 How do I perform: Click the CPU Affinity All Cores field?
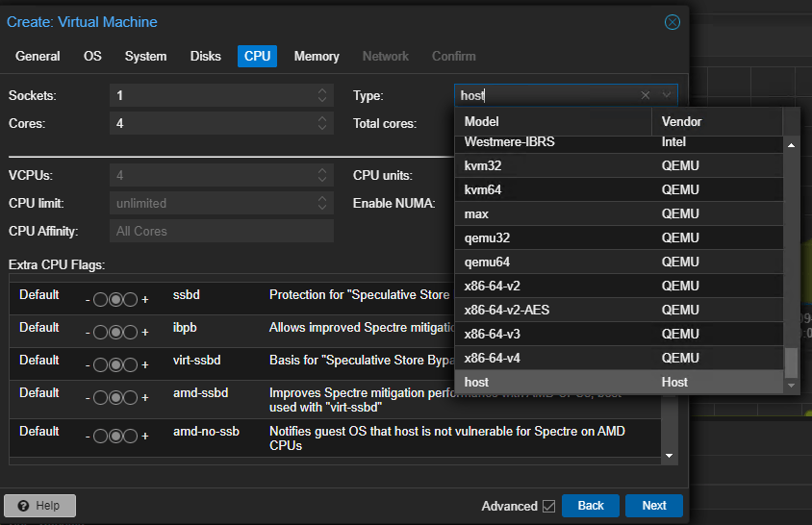221,231
